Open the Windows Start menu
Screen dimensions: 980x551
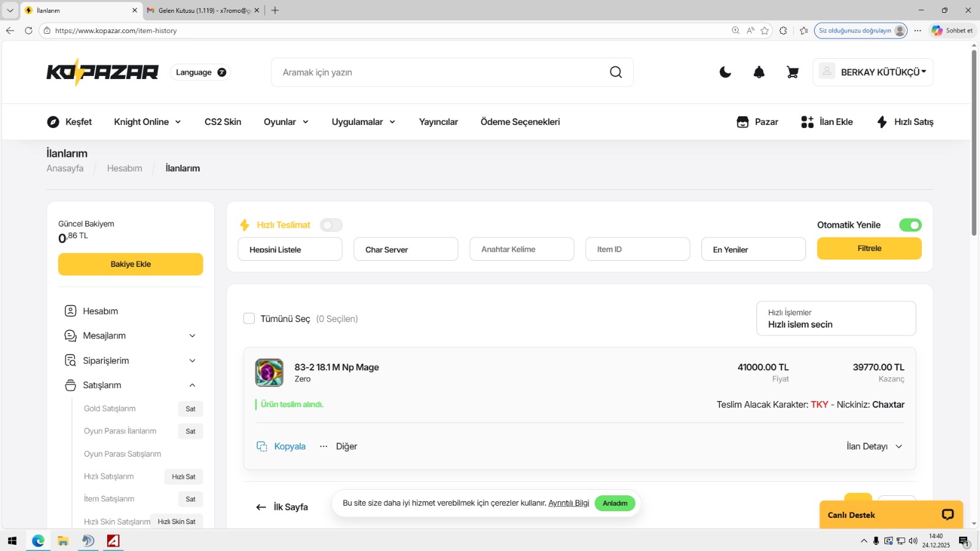pos(12,541)
